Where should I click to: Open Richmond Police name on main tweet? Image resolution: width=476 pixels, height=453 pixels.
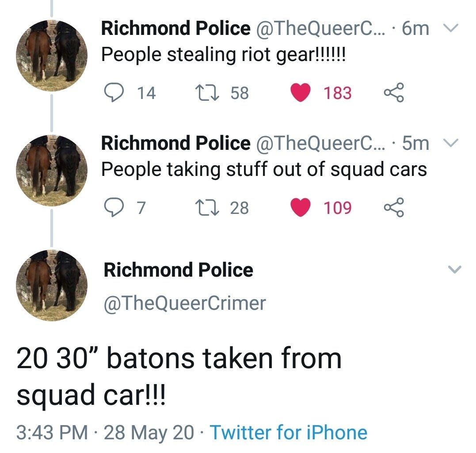[178, 270]
